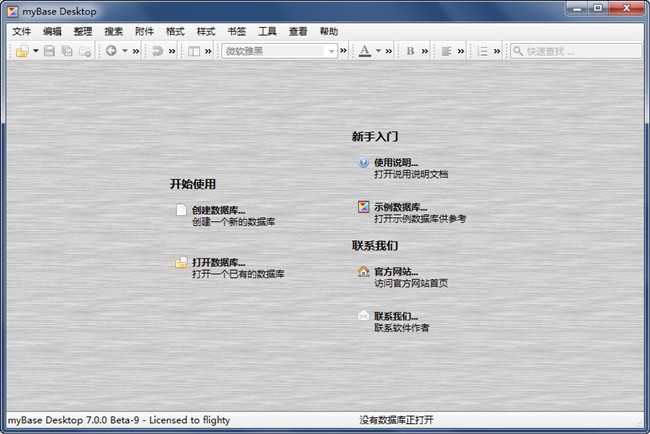Click status text myBase Desktop 7.0.0 Beta-9
The width and height of the screenshot is (650, 434).
point(73,420)
